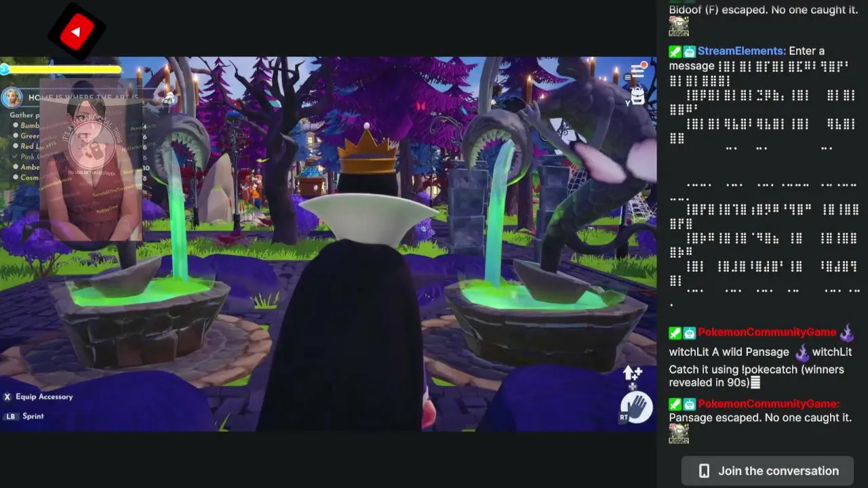Click the 'A wild Pansage' chat text
The image size is (868, 488).
coord(751,352)
